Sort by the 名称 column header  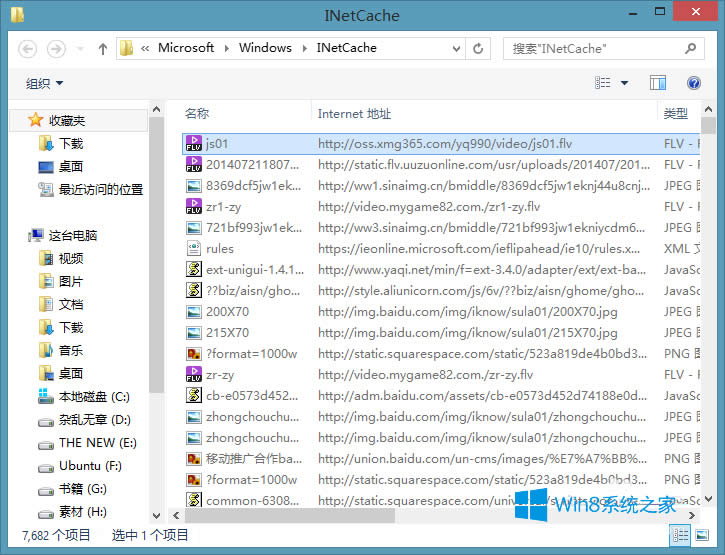197,114
